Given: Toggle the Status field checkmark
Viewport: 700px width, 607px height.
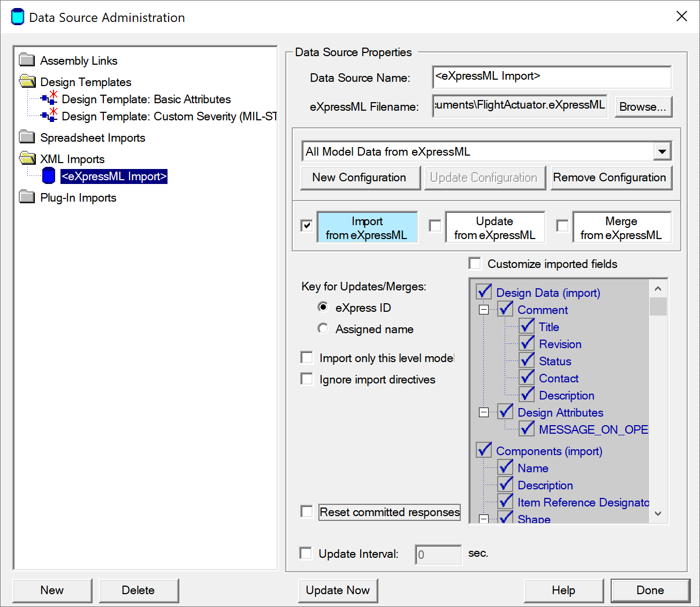Looking at the screenshot, I should [x=527, y=360].
